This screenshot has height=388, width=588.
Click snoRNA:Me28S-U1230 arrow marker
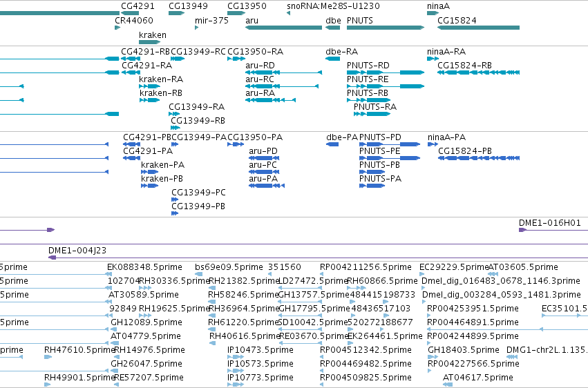click(288, 13)
